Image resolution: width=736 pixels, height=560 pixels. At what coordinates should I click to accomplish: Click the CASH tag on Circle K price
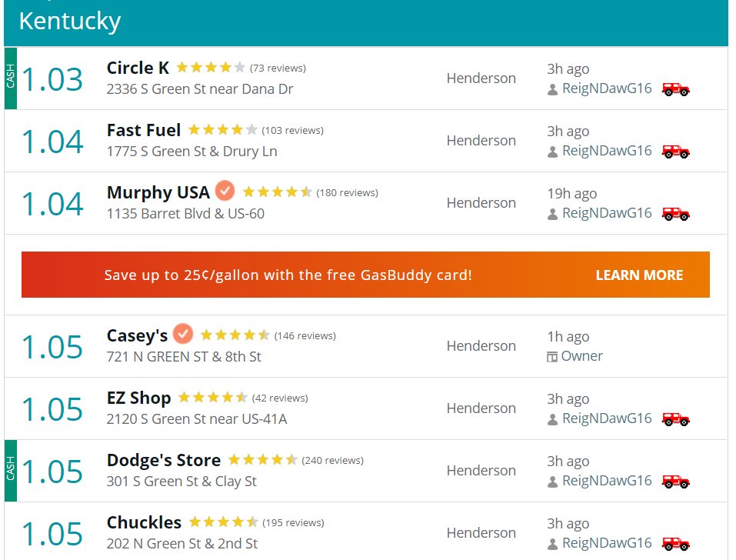[x=10, y=78]
